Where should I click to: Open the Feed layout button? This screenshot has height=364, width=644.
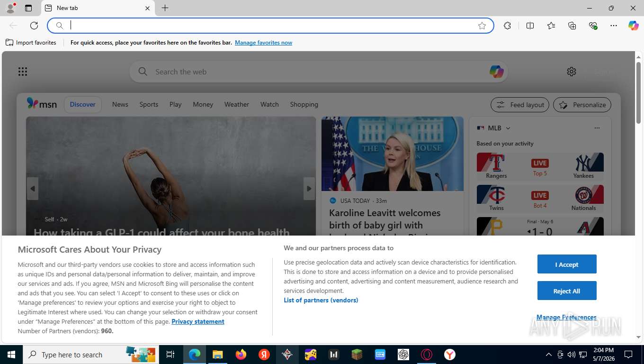pyautogui.click(x=520, y=105)
